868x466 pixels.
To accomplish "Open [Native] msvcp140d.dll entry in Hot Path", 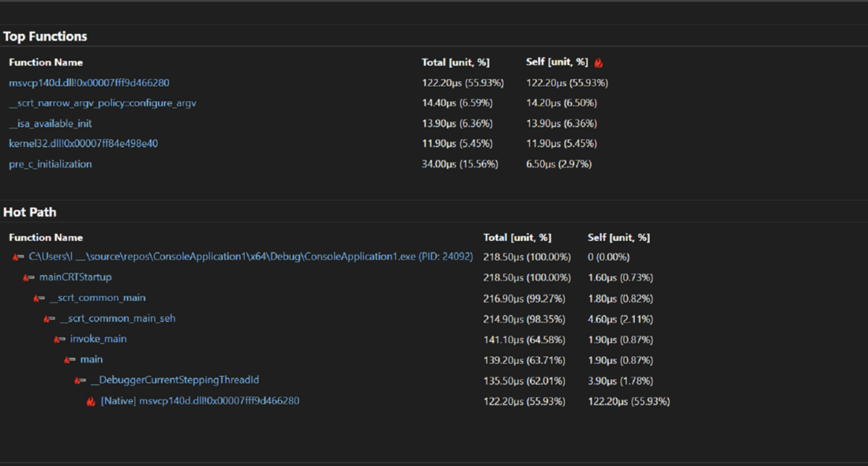I will (x=200, y=401).
